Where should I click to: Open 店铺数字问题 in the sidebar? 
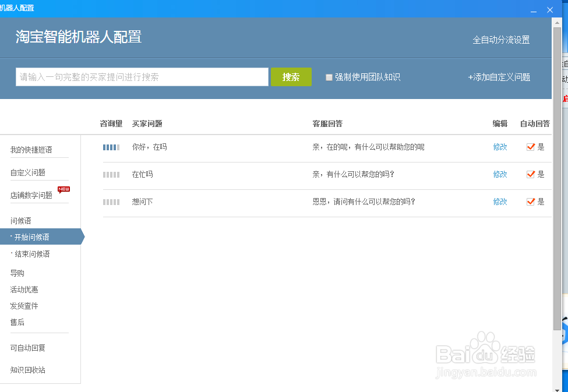pyautogui.click(x=31, y=195)
